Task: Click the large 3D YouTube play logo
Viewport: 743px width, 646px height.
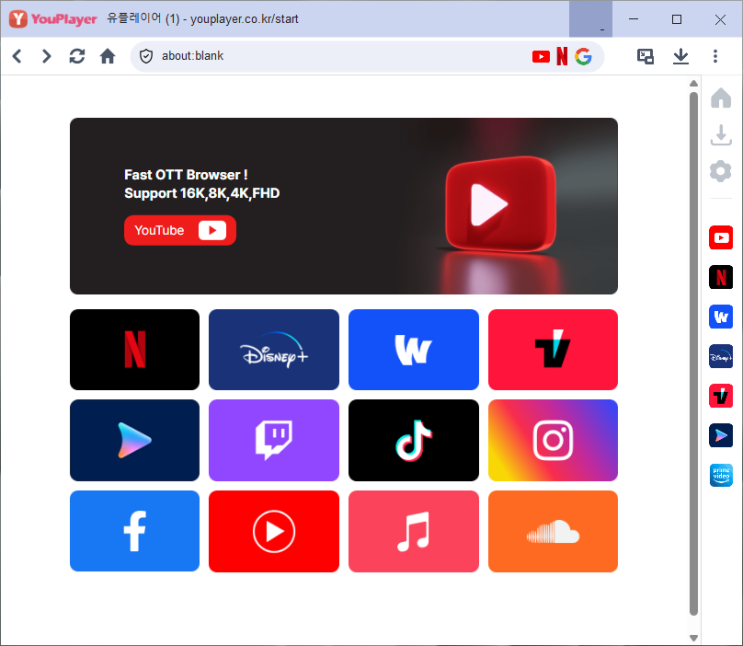Action: coord(501,204)
